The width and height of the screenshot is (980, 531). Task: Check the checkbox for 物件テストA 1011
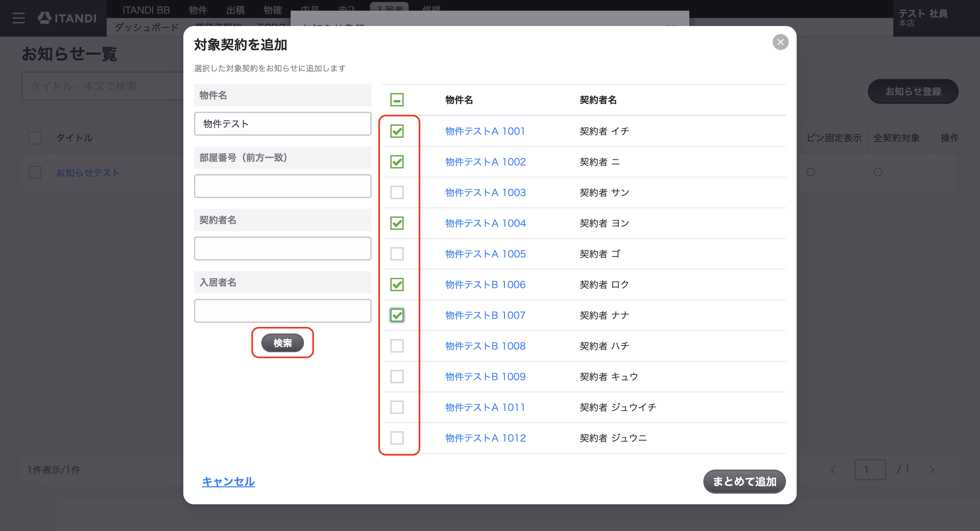click(397, 407)
